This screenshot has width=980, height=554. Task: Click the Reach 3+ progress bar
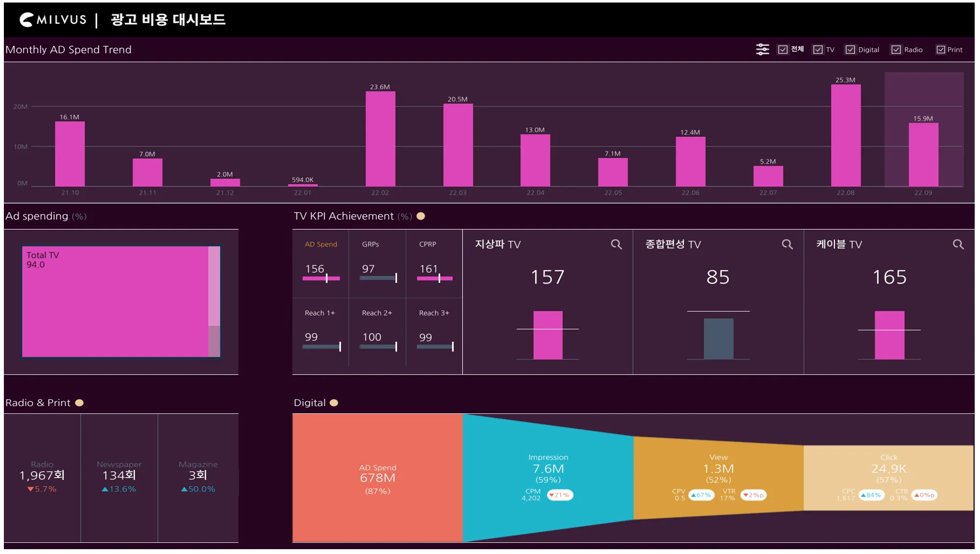point(435,347)
